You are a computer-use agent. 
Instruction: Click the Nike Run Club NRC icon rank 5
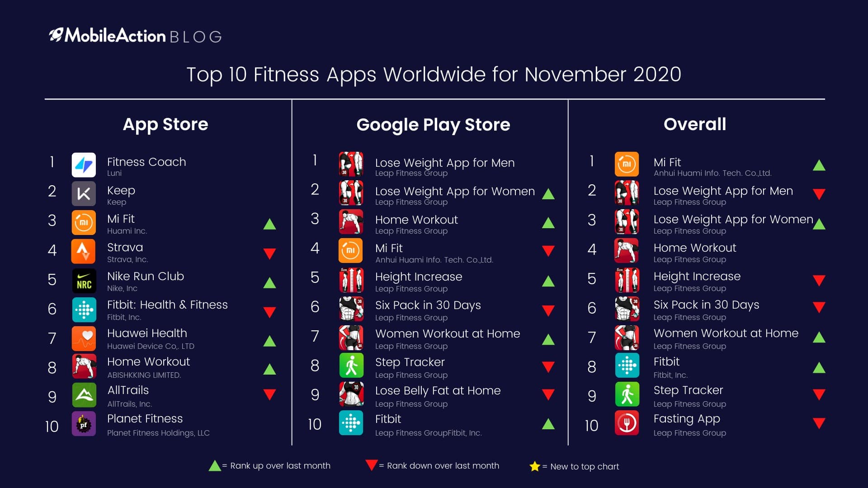[83, 284]
